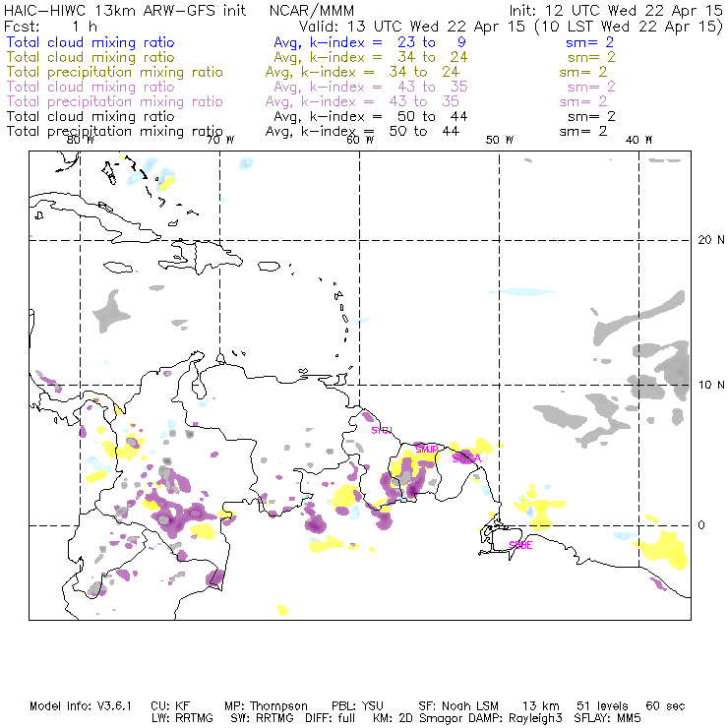Click the blue "Avg, k-index = 23 to 9" text
The width and height of the screenshot is (728, 728).
click(370, 42)
